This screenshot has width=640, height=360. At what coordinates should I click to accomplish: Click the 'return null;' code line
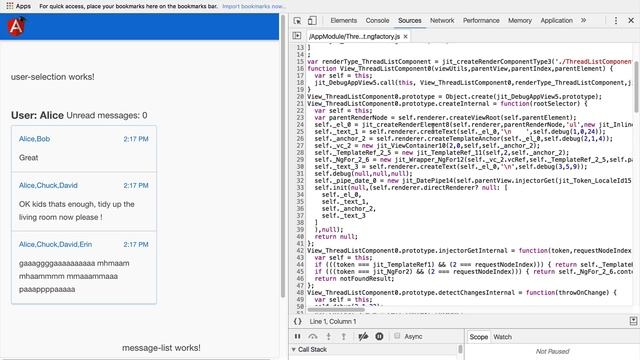pos(336,237)
